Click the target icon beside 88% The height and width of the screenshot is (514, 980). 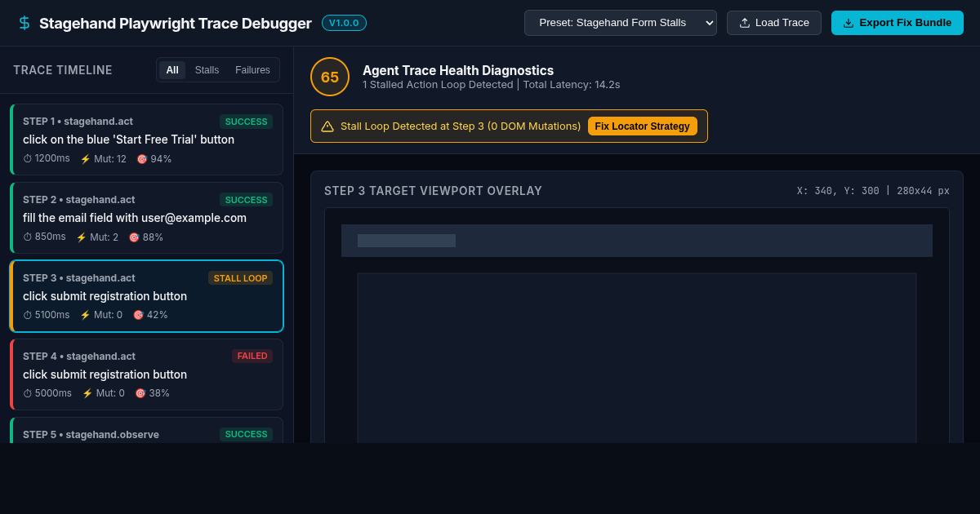pos(133,237)
